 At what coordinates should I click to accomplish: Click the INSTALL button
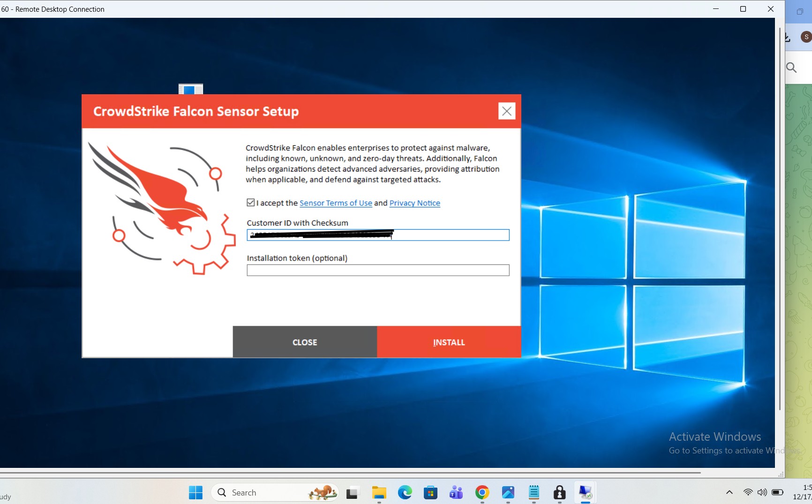coord(449,342)
